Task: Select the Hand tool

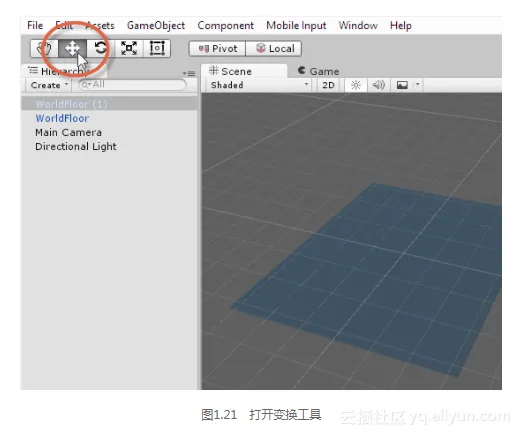Action: 44,48
